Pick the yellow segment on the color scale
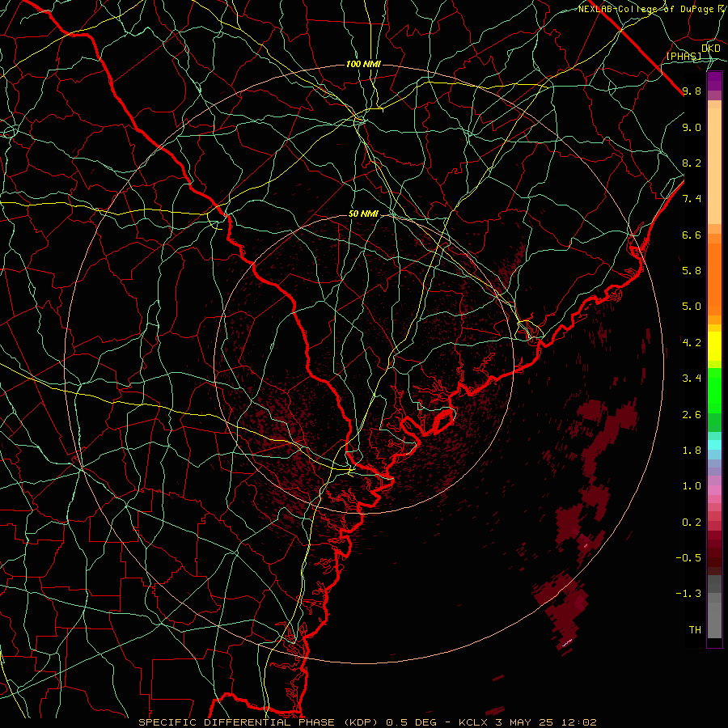This screenshot has height=728, width=728. coord(714,346)
